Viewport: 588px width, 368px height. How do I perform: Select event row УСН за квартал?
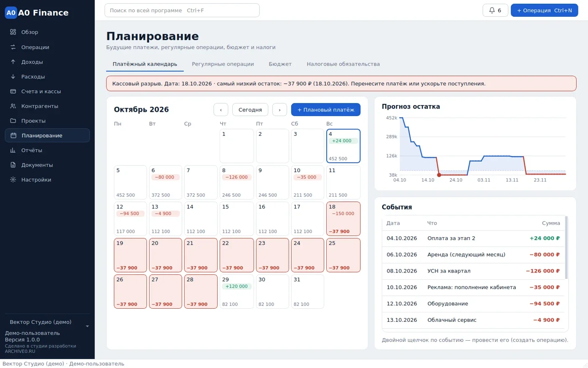pyautogui.click(x=473, y=271)
